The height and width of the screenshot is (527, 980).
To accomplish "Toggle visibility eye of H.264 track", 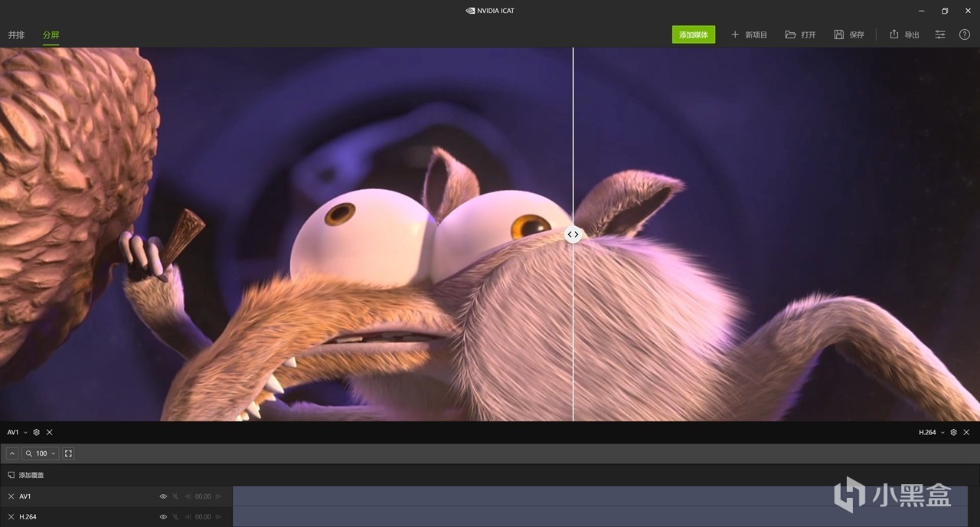I will click(x=163, y=517).
